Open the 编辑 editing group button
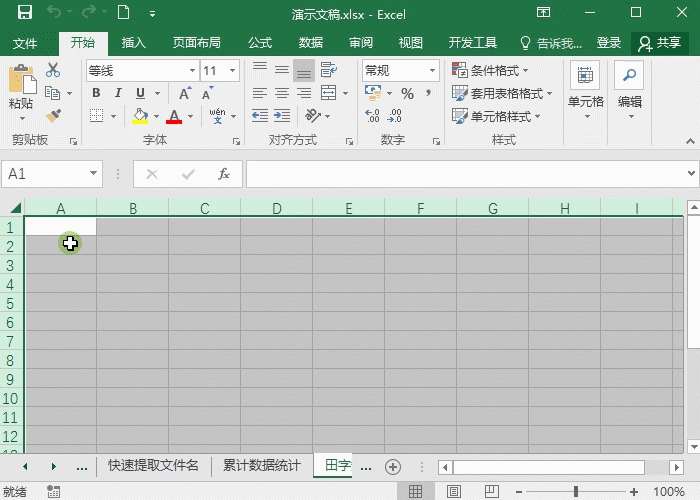The height and width of the screenshot is (500, 700). pyautogui.click(x=629, y=92)
